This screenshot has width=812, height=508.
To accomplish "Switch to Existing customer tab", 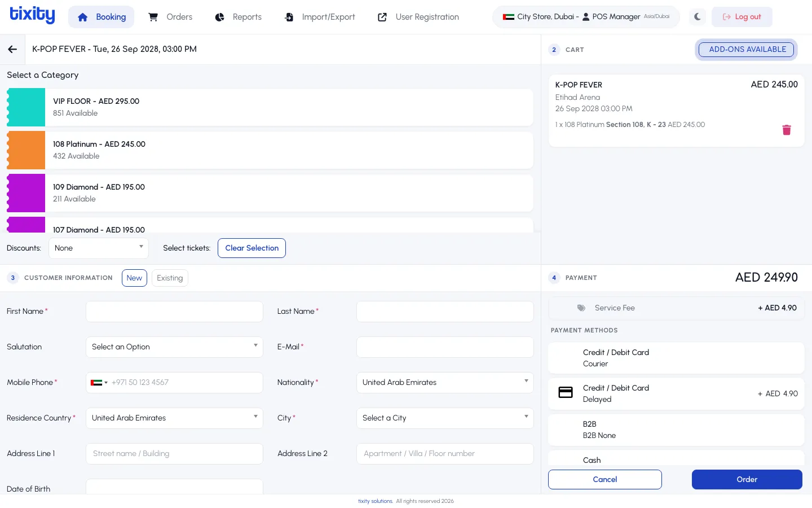I will (170, 278).
